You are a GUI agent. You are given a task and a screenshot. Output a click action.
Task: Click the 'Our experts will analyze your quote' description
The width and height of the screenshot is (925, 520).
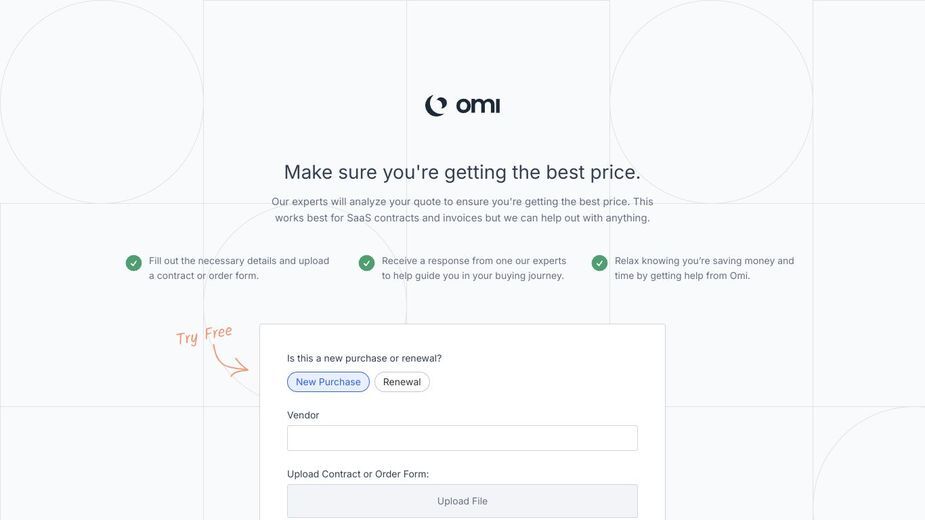tap(462, 210)
